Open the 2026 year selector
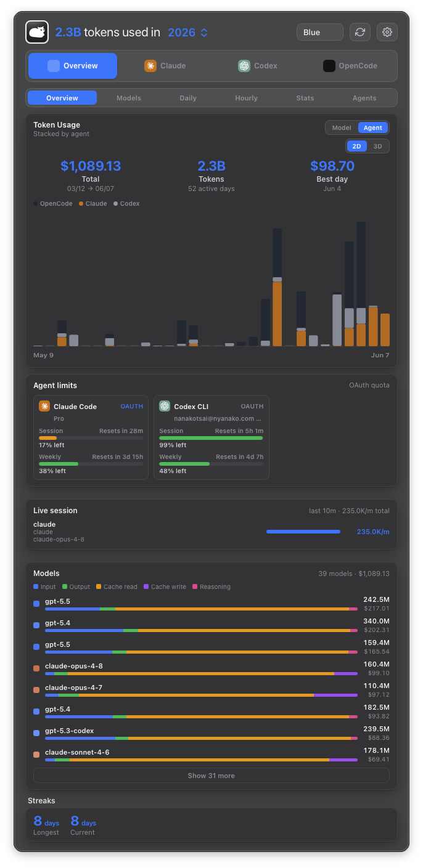Viewport: 423px width, 868px height. pyautogui.click(x=187, y=33)
